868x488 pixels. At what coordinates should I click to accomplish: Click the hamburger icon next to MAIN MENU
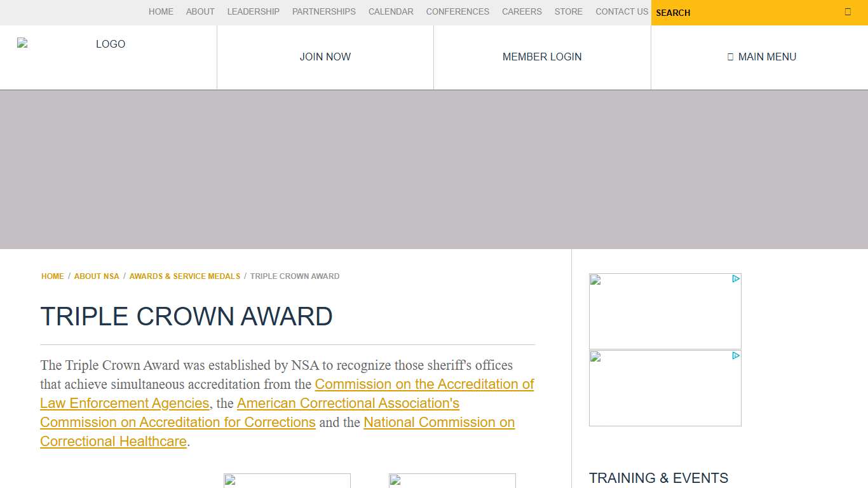pyautogui.click(x=729, y=57)
